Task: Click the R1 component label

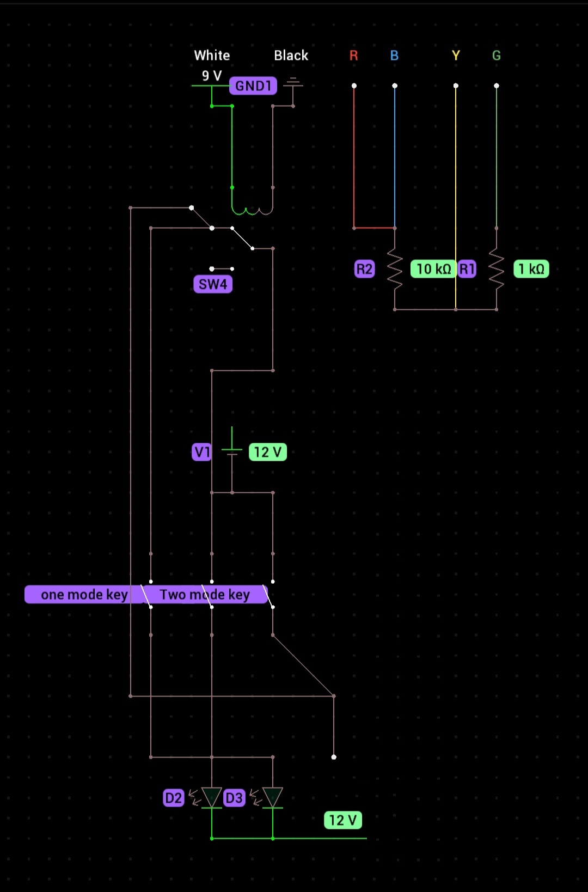Action: [467, 269]
